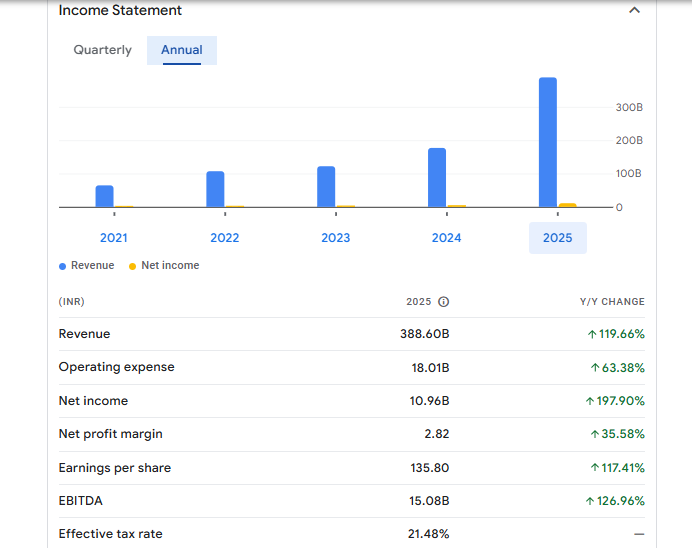This screenshot has height=548, width=692.
Task: Pick the 2024 year label
Action: coord(447,238)
